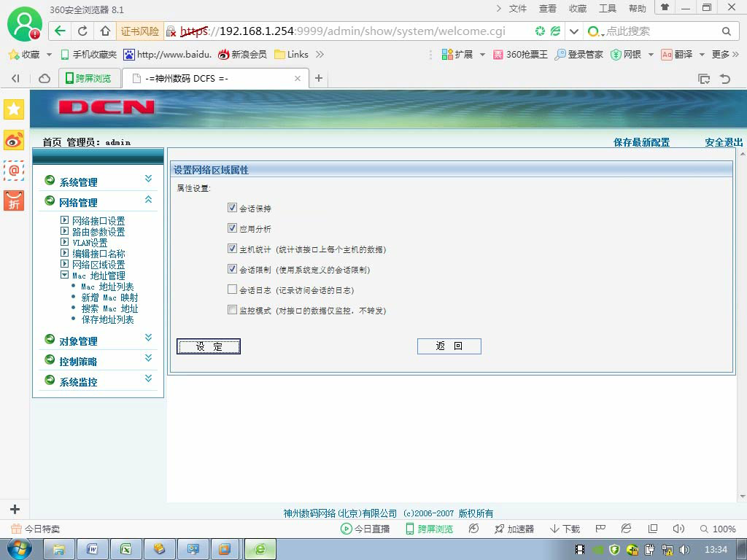Open the 翻译 dropdown
Viewport: 747px width, 560px height.
coord(683,54)
